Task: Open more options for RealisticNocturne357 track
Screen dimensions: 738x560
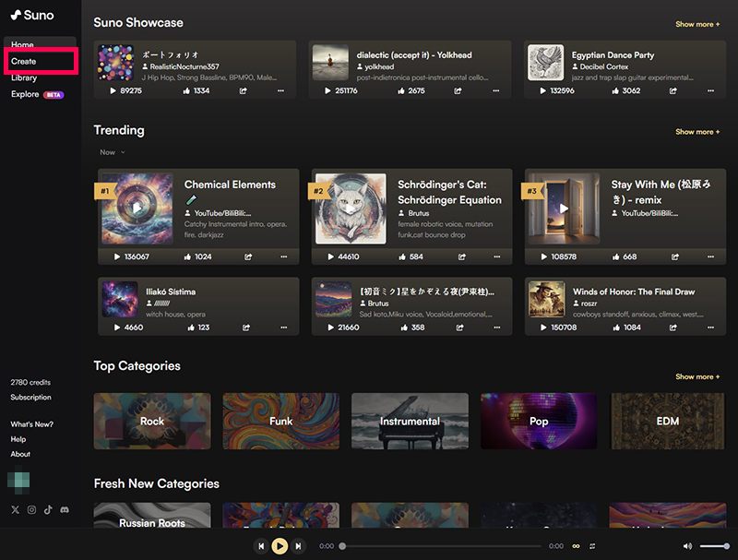Action: click(280, 90)
